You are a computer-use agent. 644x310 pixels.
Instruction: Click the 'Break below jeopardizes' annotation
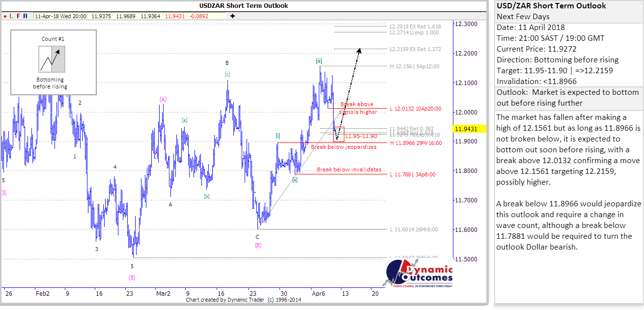coord(344,147)
